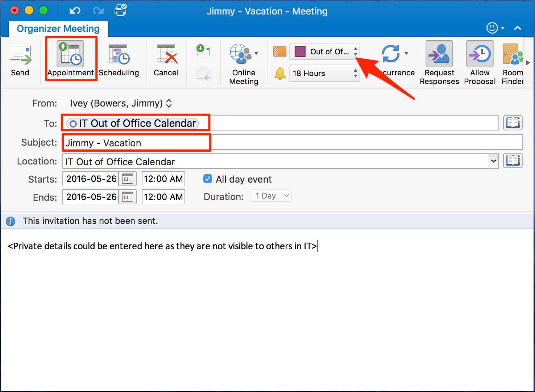This screenshot has width=535, height=392.
Task: Cancel the meeting with Cancel icon
Action: coord(166,61)
